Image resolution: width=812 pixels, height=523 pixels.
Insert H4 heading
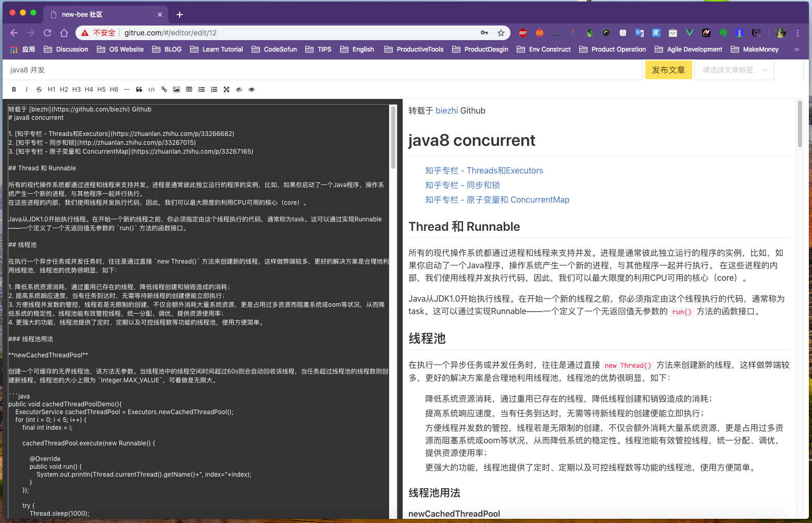click(x=89, y=90)
